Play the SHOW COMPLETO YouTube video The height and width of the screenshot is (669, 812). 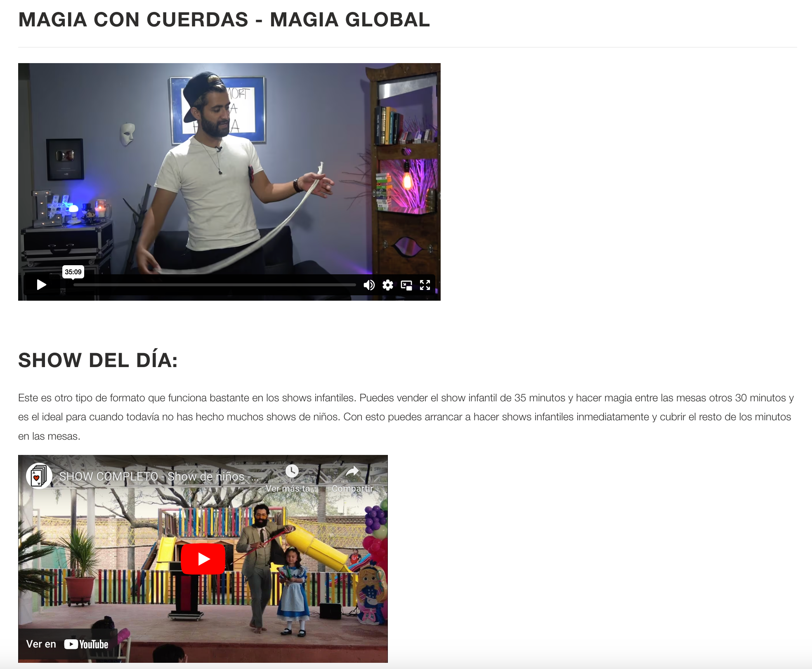203,559
